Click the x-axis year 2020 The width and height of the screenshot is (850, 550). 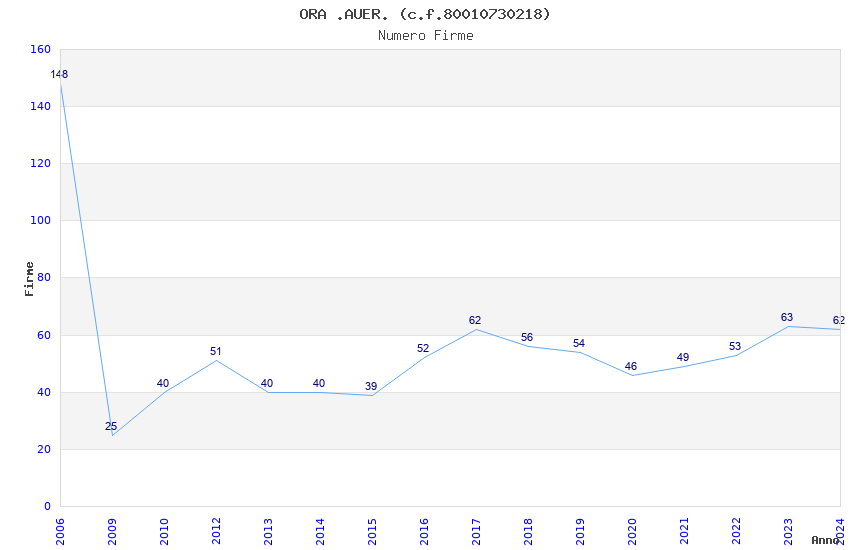[633, 531]
